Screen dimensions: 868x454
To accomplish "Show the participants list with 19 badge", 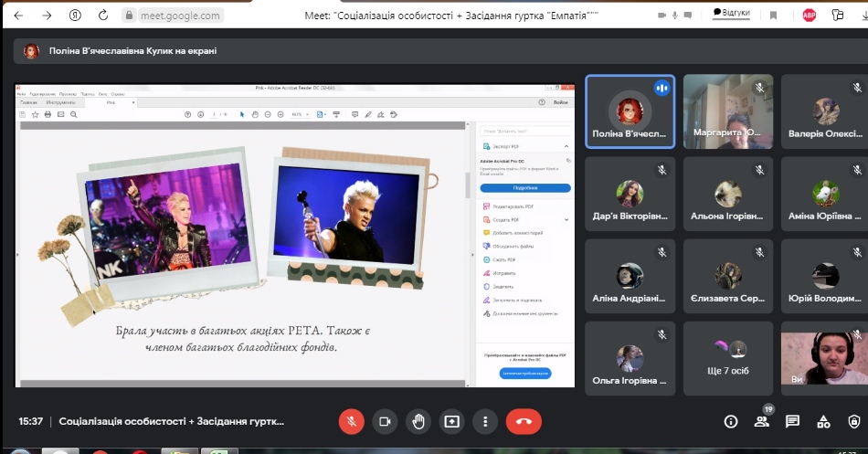I will (761, 421).
